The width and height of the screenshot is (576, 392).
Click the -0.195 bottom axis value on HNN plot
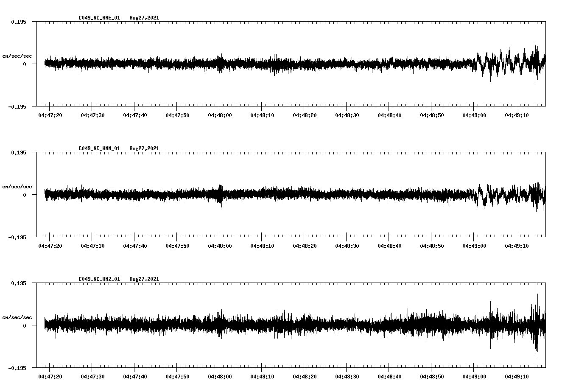[17, 237]
